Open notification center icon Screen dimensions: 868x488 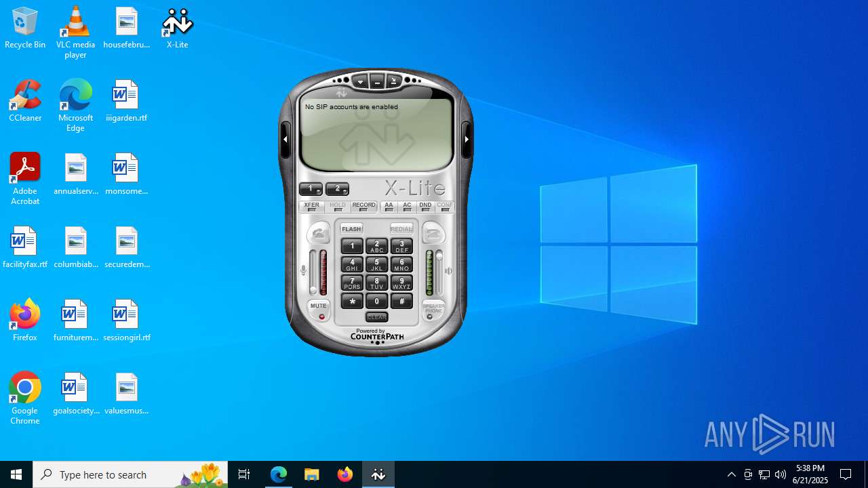pos(846,474)
